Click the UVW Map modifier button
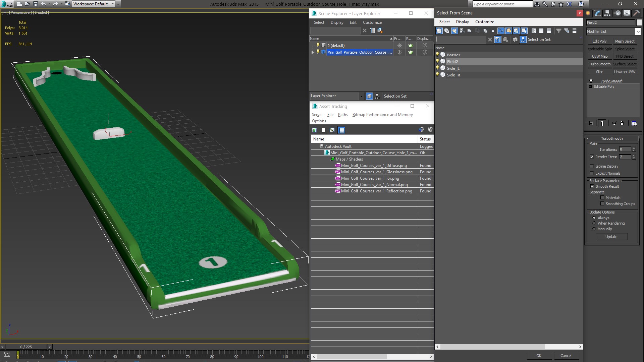Image resolution: width=644 pixels, height=362 pixels. [599, 56]
